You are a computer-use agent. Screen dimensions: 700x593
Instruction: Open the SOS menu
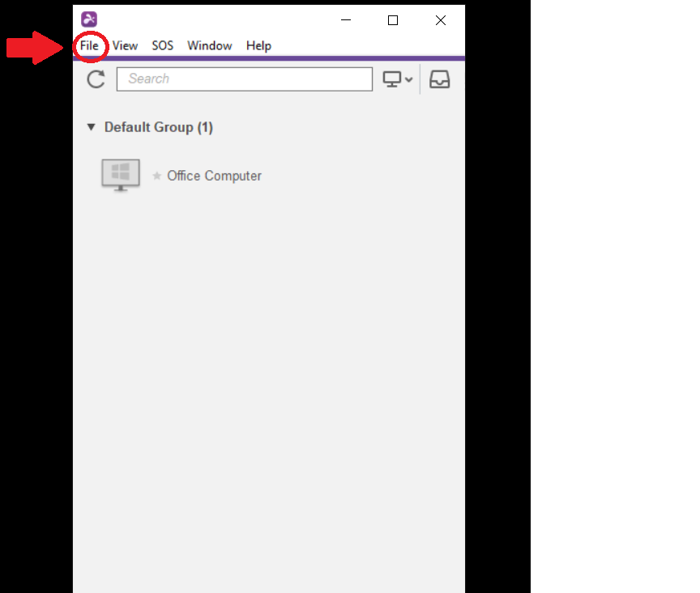[x=163, y=45]
